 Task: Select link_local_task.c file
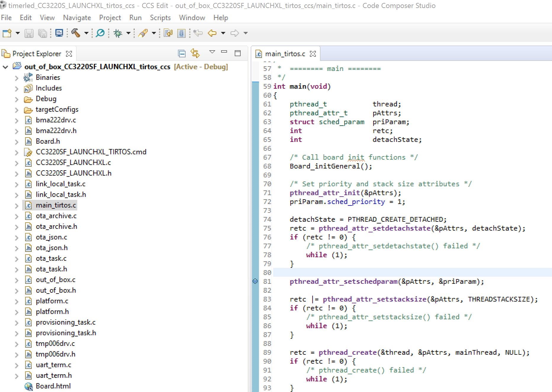pyautogui.click(x=60, y=184)
